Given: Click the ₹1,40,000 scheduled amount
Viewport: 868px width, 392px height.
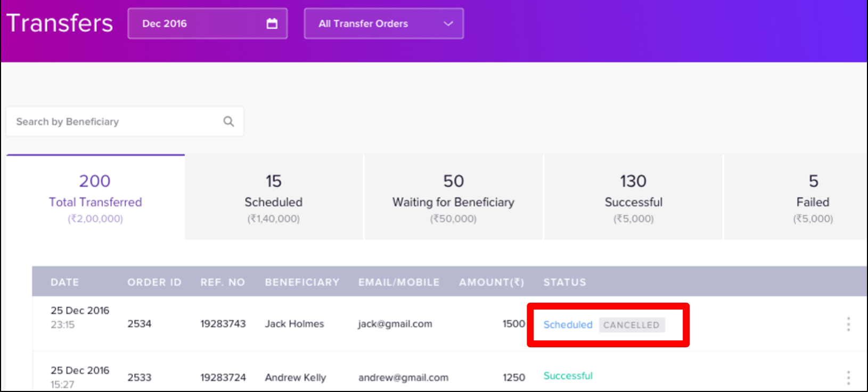Looking at the screenshot, I should tap(274, 219).
